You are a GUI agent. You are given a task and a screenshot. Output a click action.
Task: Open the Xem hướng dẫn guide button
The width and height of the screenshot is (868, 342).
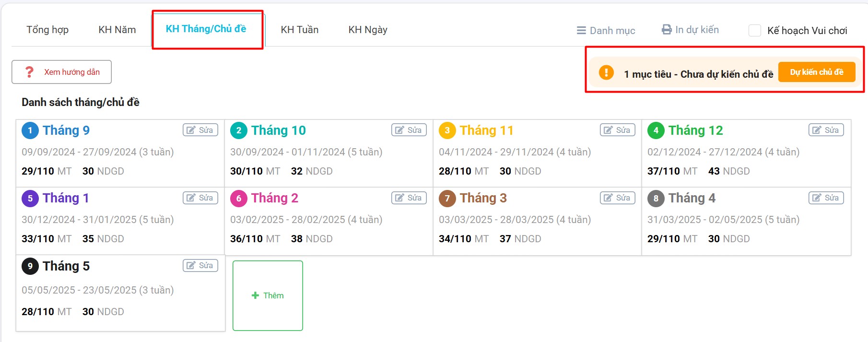tap(62, 72)
